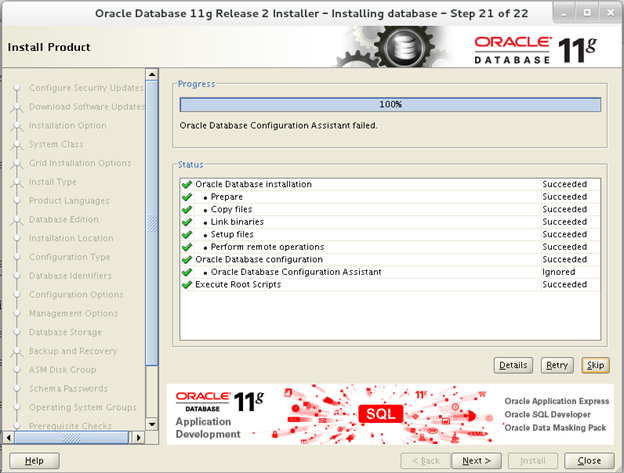Click the green checkmark beside Setup files
This screenshot has width=624, height=473.
point(187,235)
